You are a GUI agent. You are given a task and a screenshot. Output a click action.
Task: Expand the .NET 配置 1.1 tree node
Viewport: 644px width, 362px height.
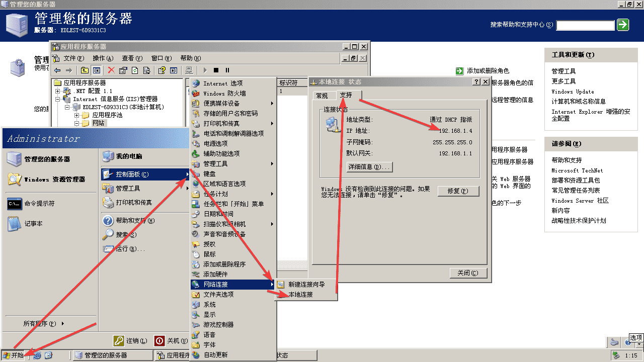pos(58,91)
